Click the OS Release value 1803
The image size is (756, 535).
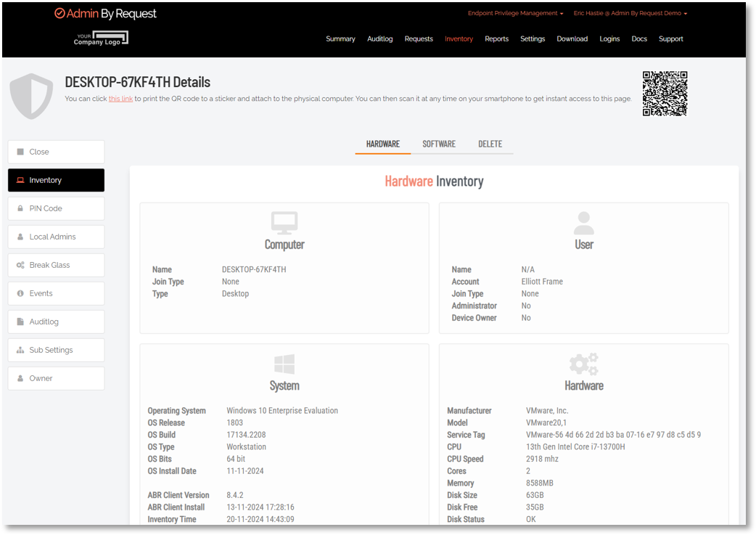(x=235, y=423)
